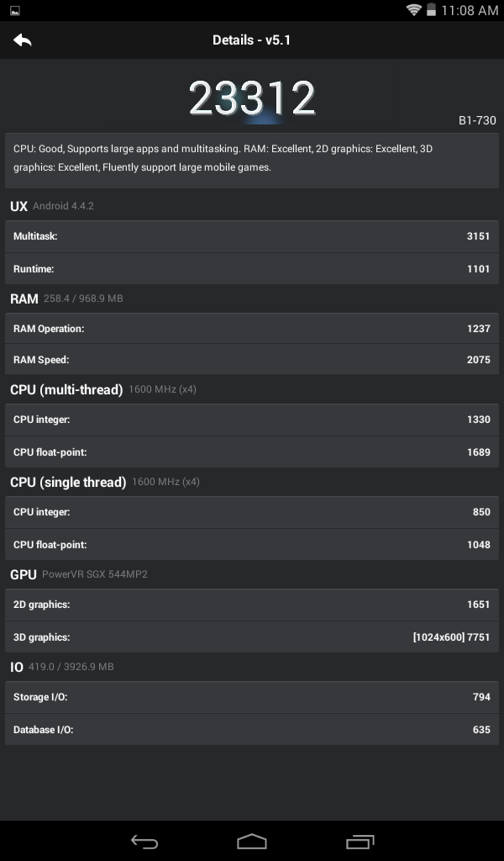Select the Multitask score row
This screenshot has height=861, width=504.
pos(252,236)
